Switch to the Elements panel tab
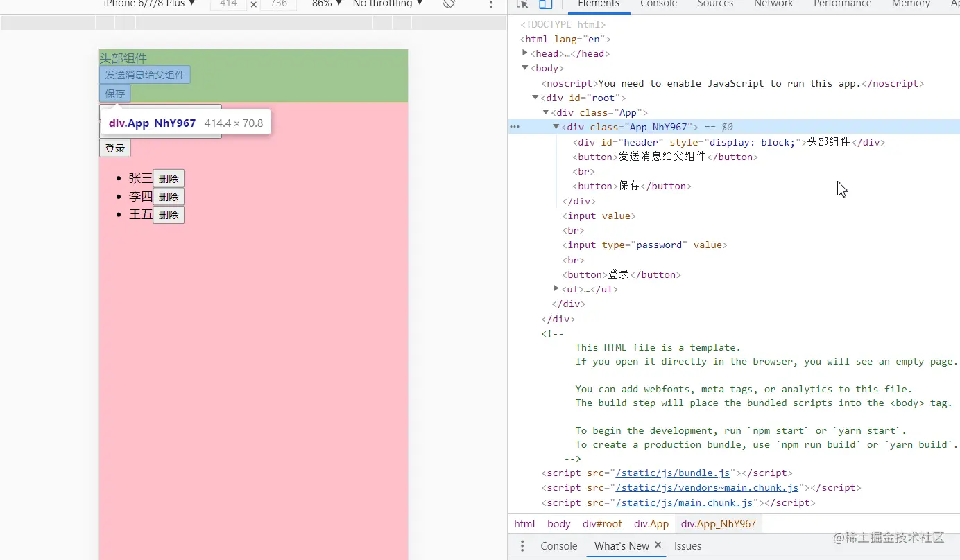Viewport: 960px width, 560px height. [599, 3]
